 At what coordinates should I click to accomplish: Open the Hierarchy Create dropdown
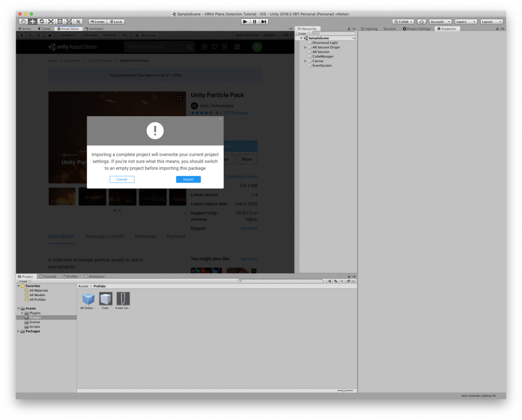(x=303, y=34)
